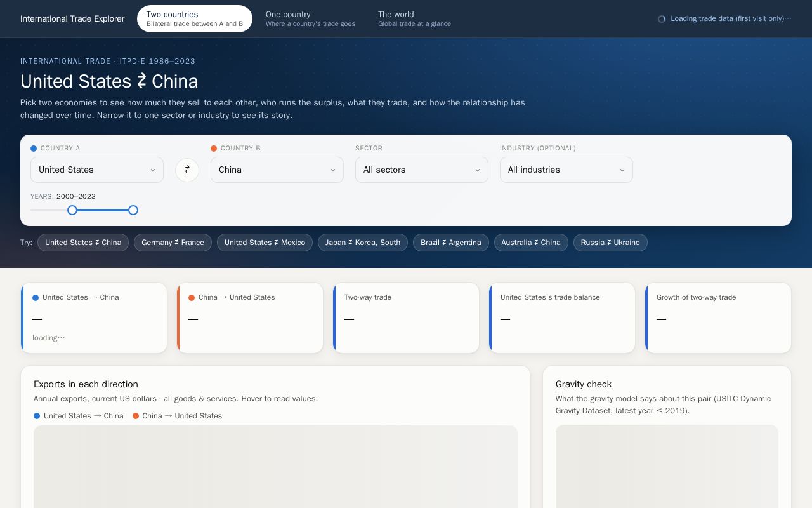Click the United States's trade balance card
This screenshot has height=508, width=812.
pos(562,317)
